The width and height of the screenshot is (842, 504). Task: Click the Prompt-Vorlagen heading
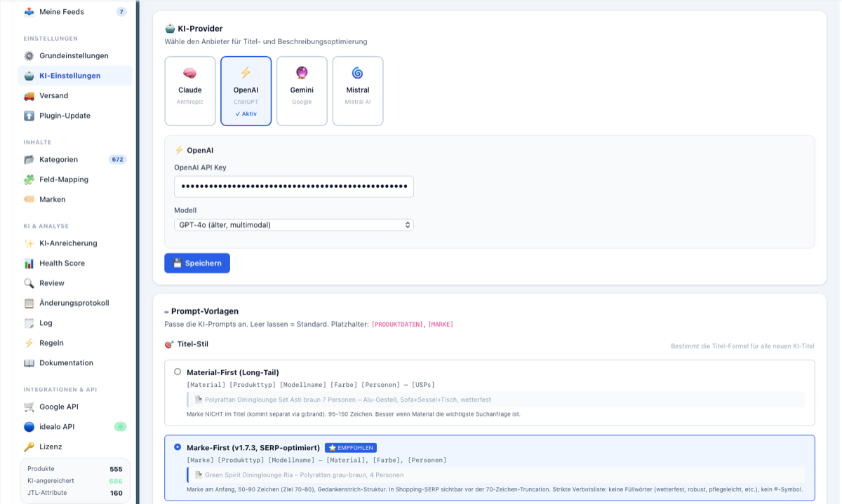(x=205, y=311)
